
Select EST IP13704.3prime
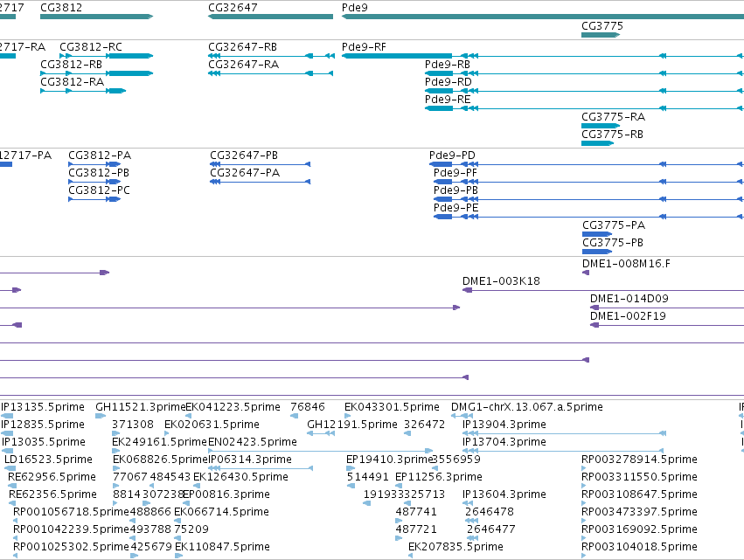[x=504, y=442]
